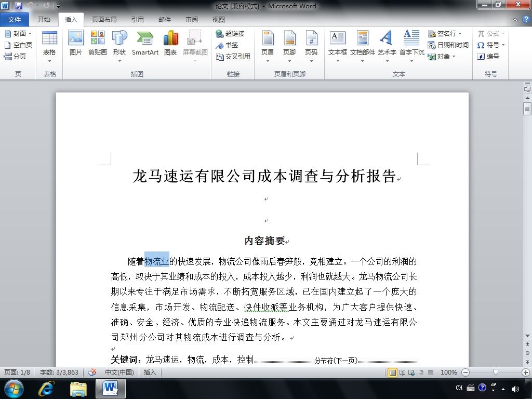The image size is (532, 399).
Task: Expand the cover page (封面) dropdown arrow
Action: point(30,33)
